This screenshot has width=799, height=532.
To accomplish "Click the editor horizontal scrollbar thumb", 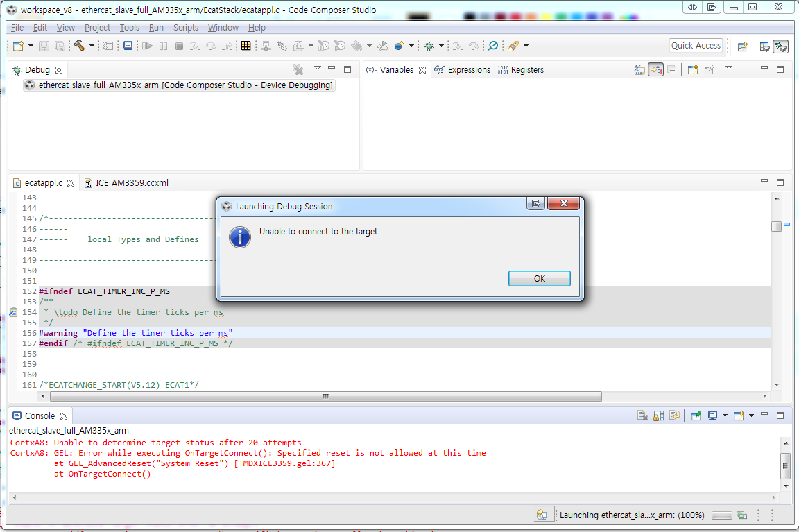I will (x=326, y=397).
